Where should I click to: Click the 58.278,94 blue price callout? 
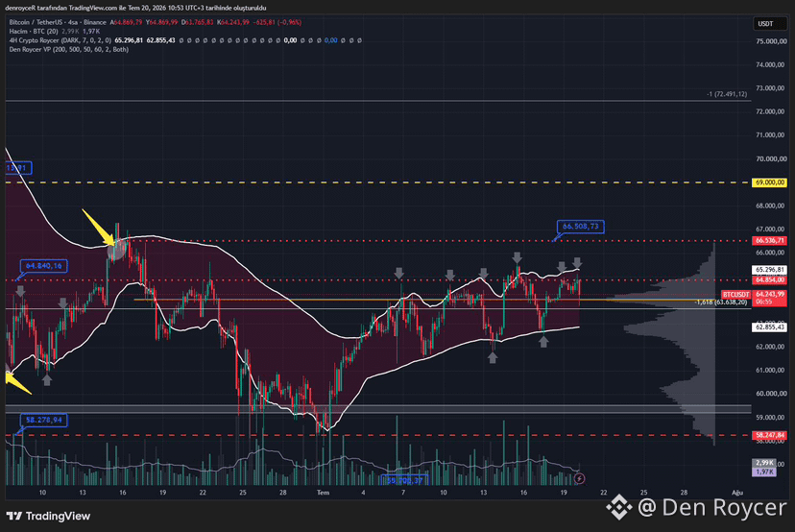(x=43, y=420)
